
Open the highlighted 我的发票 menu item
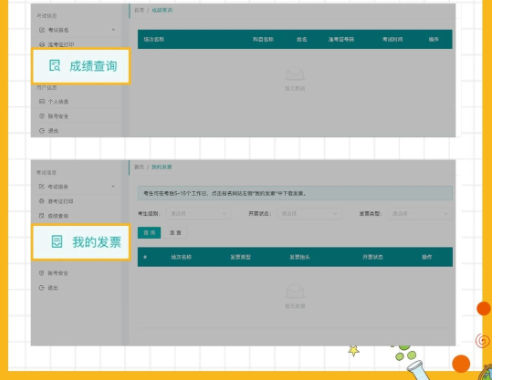(81, 242)
